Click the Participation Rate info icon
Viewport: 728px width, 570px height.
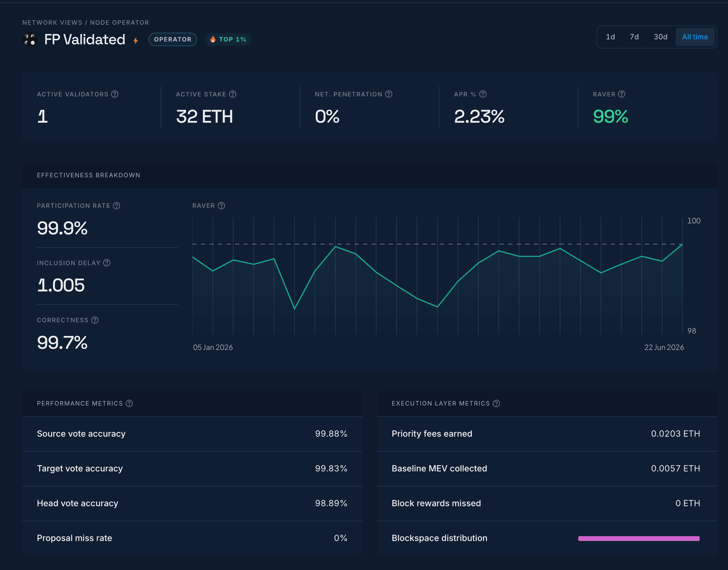point(116,206)
